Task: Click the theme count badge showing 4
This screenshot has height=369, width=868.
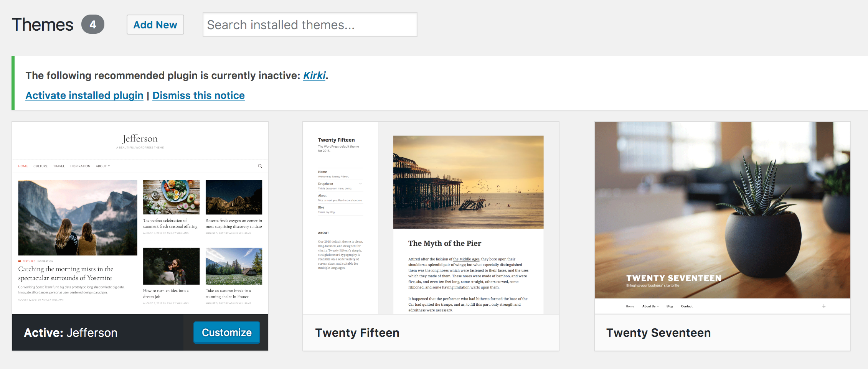Action: [93, 25]
